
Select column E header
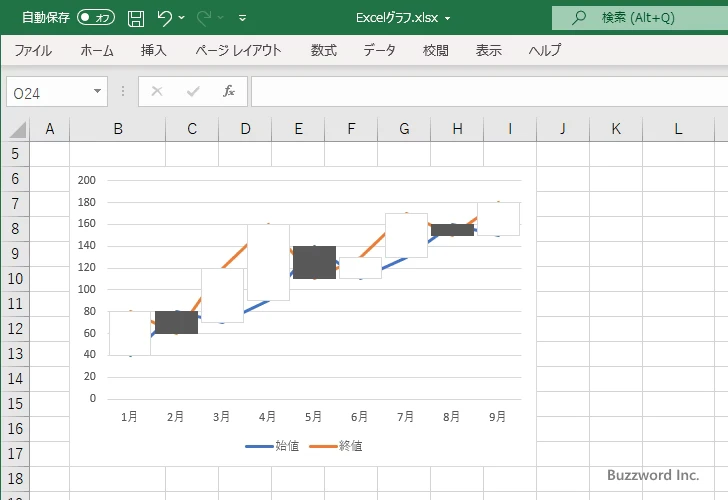click(x=298, y=129)
